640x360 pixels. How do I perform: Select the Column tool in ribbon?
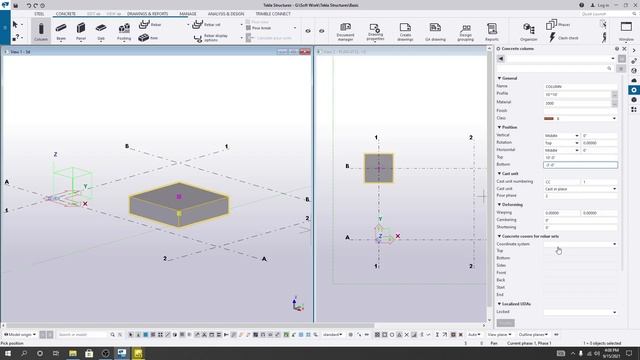tap(41, 31)
